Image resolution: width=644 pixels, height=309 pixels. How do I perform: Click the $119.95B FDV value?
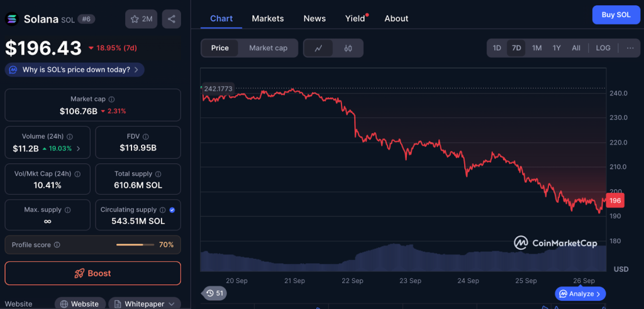[138, 148]
